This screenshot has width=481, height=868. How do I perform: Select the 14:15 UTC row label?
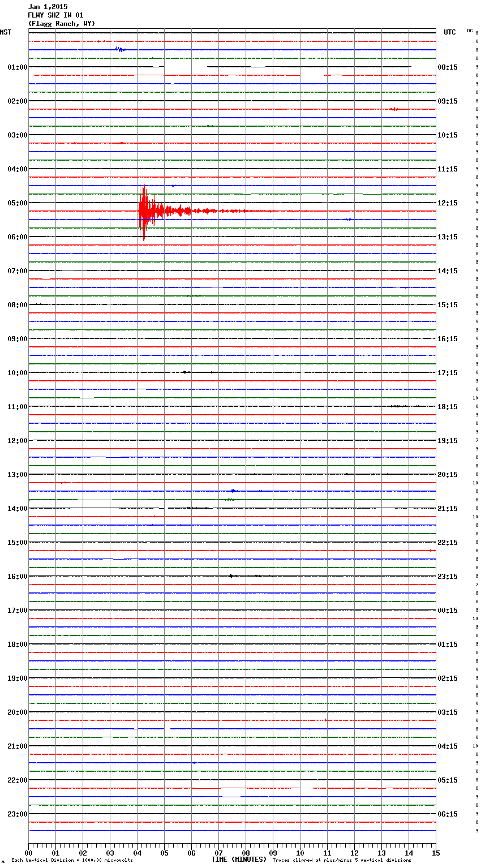point(448,271)
